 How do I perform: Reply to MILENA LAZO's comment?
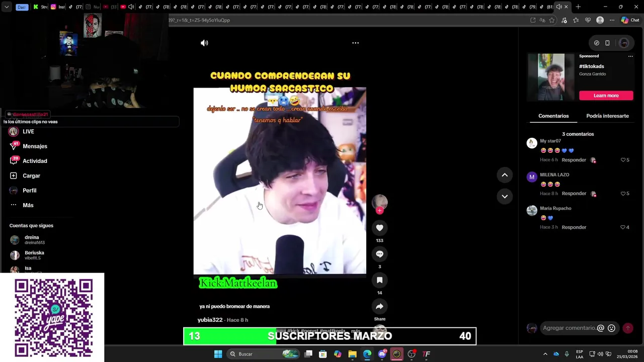574,194
